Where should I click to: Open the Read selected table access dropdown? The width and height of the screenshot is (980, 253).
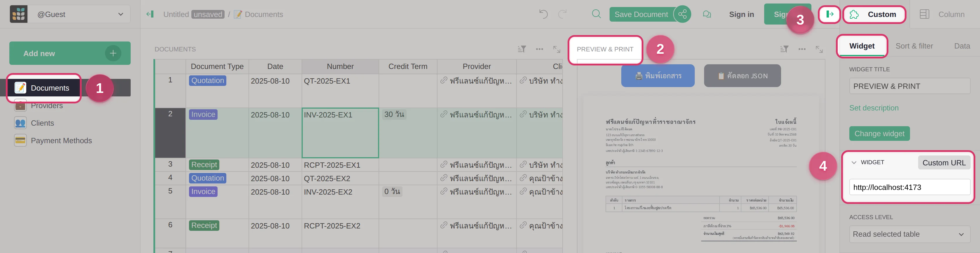coord(909,234)
